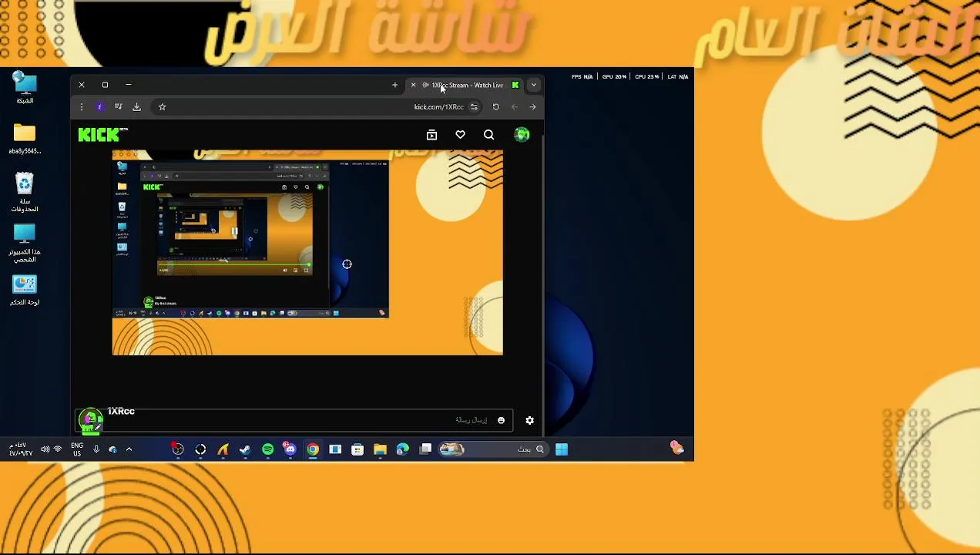Open the Windows Start button
This screenshot has width=980, height=555.
tap(561, 449)
